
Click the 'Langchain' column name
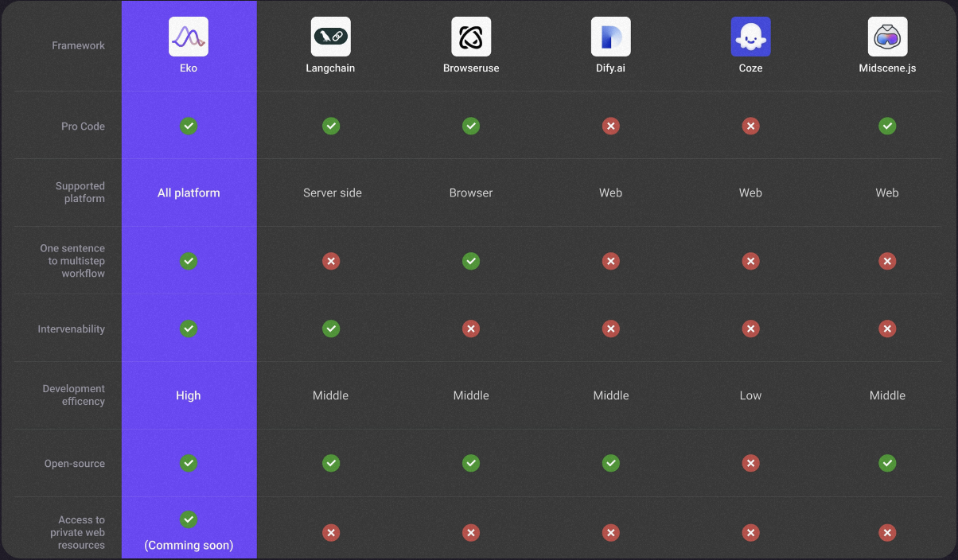point(331,68)
